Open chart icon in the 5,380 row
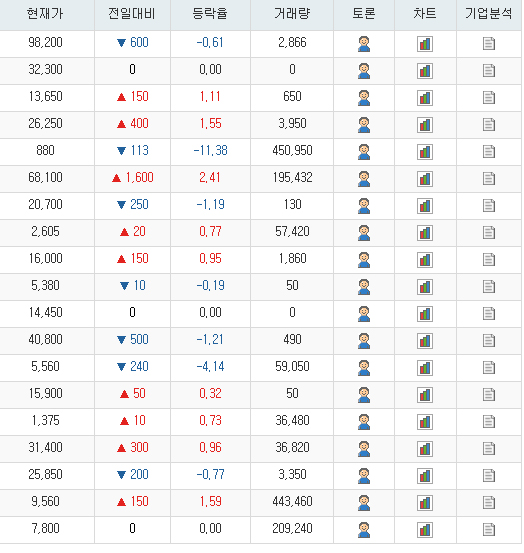The height and width of the screenshot is (553, 524). click(425, 287)
